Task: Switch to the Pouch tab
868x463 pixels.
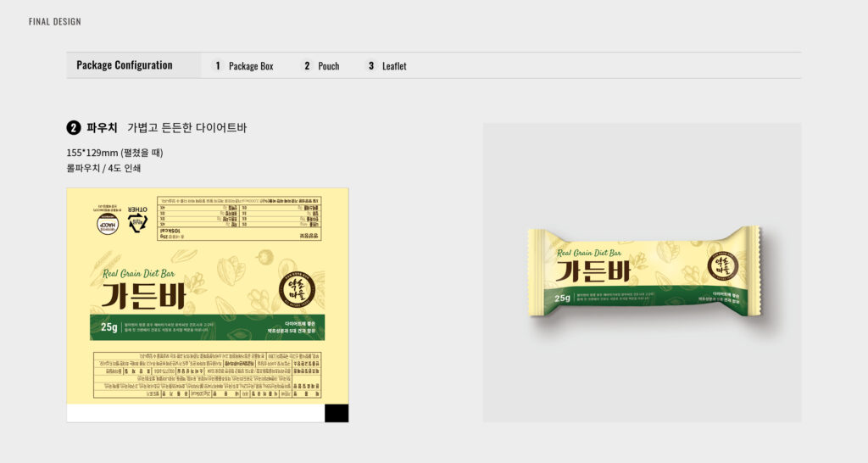Action: [328, 66]
